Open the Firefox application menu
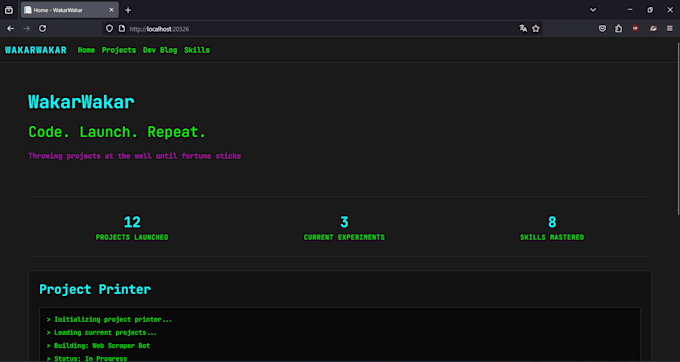 (670, 29)
